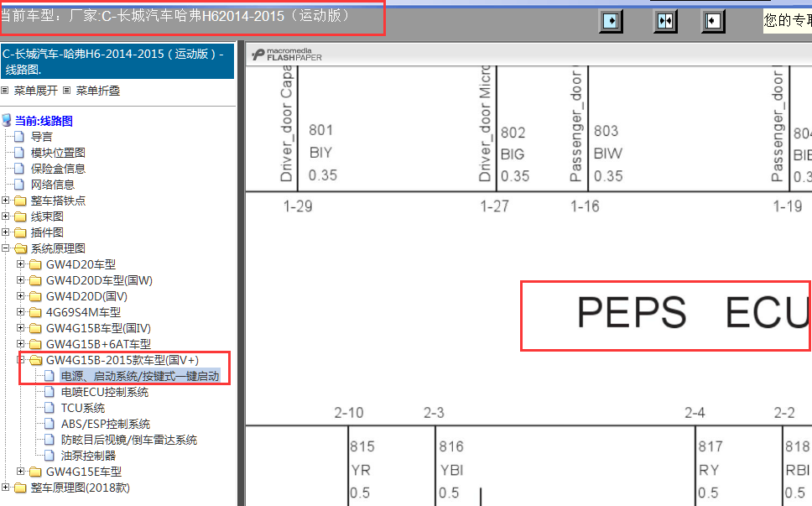Click the GW4D20车型 folder icon

[x=35, y=264]
